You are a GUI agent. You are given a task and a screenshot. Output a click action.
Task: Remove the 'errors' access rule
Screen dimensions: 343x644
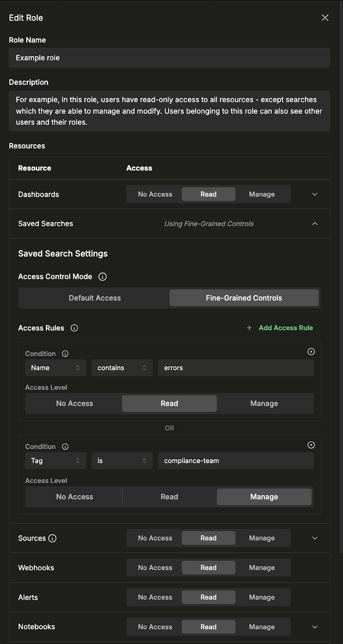(x=311, y=352)
